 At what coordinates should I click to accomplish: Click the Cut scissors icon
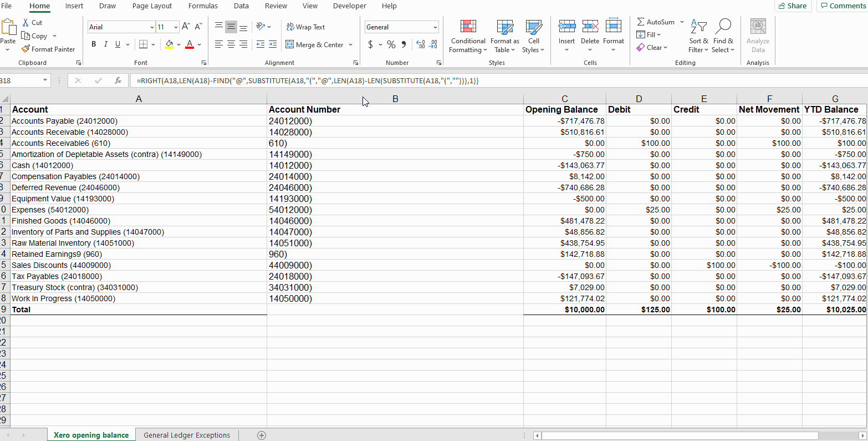coord(26,23)
